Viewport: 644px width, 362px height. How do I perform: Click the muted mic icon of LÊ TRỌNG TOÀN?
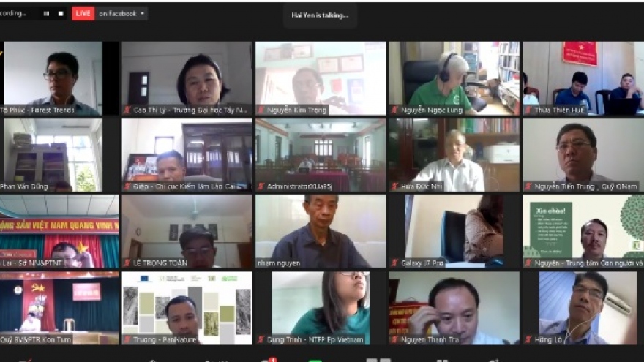(127, 263)
